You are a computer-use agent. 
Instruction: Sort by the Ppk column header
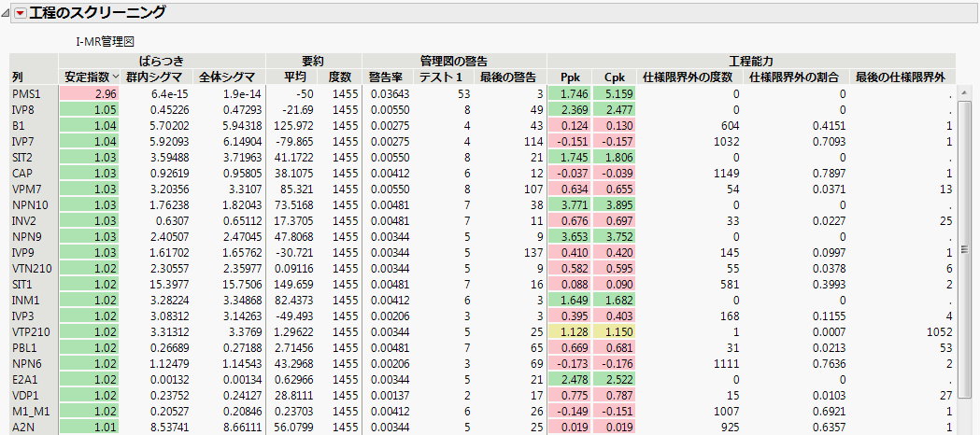tap(569, 77)
